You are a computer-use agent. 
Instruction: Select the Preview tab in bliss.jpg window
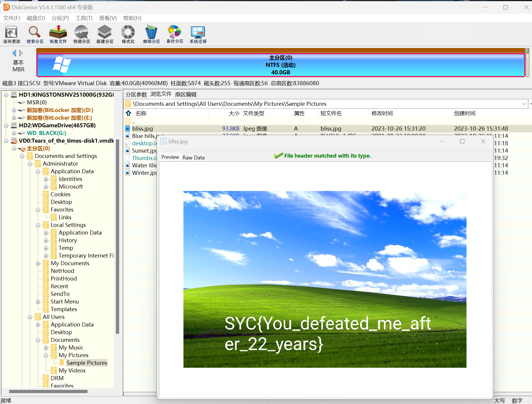170,157
